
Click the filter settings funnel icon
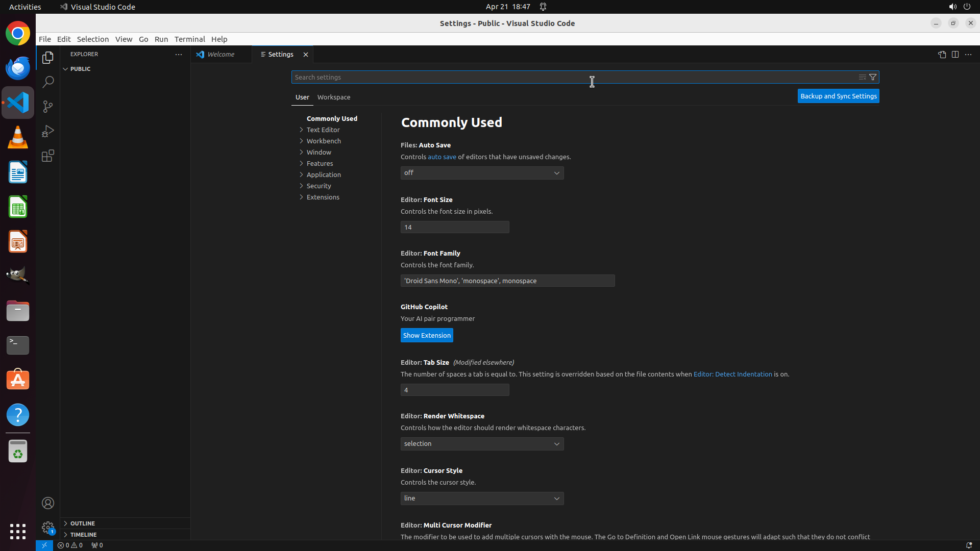click(873, 77)
